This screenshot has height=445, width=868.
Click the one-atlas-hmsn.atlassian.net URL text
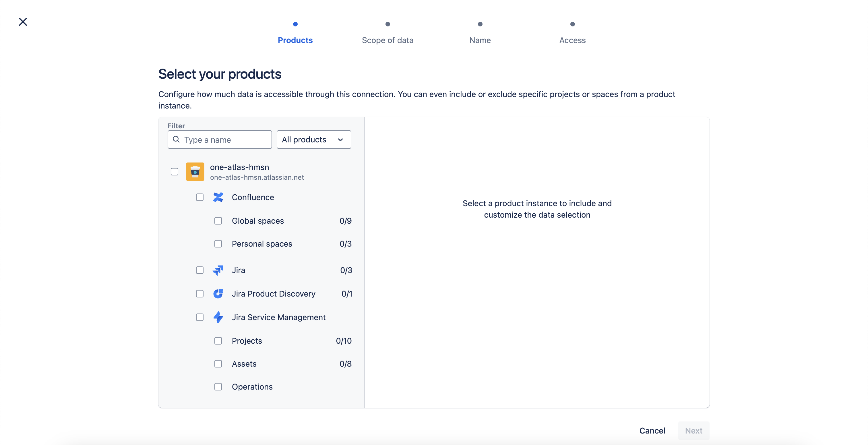257,177
